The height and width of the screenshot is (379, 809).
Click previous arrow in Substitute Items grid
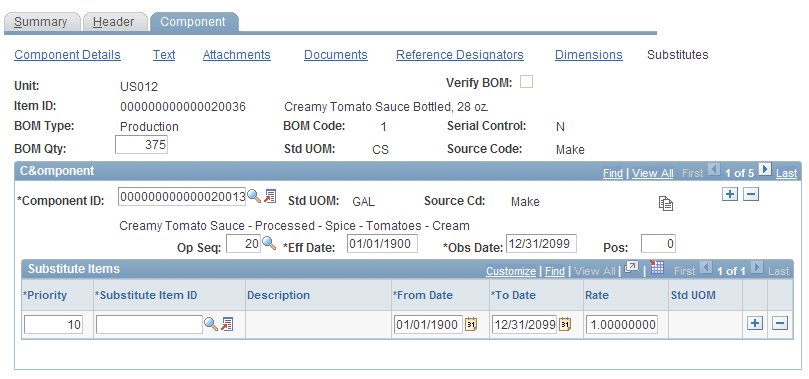705,267
